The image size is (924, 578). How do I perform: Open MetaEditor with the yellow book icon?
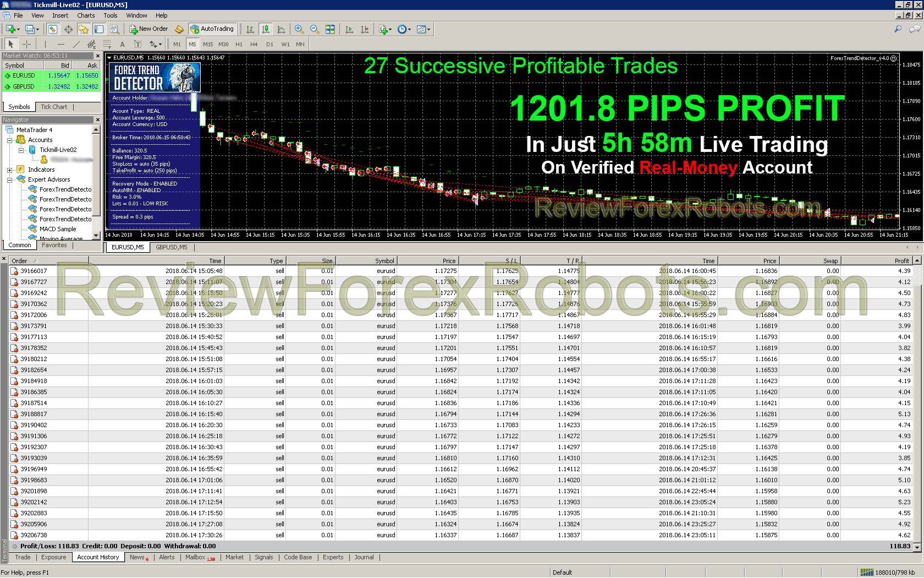click(179, 29)
